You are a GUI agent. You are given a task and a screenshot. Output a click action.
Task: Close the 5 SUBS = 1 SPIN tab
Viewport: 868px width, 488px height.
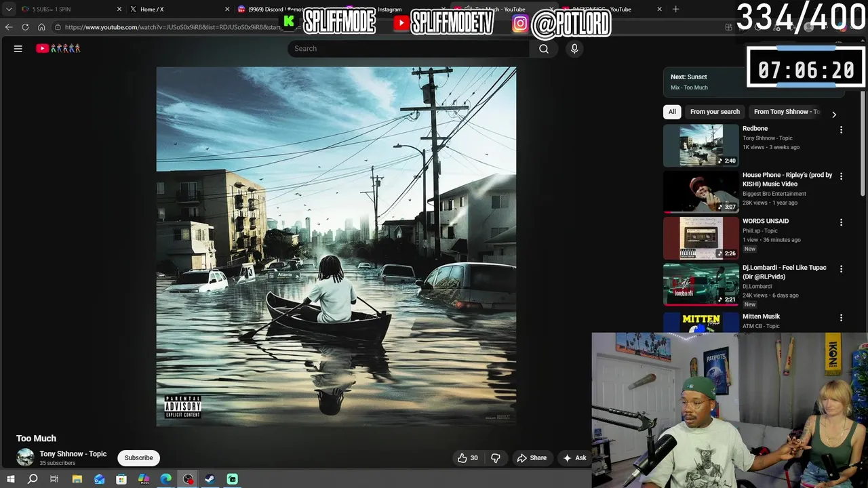pos(119,9)
